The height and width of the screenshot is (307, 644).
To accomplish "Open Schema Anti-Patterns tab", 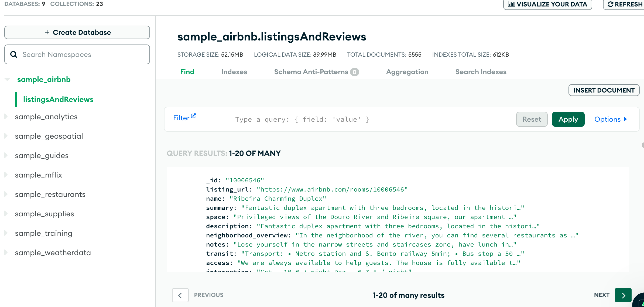I will (316, 72).
